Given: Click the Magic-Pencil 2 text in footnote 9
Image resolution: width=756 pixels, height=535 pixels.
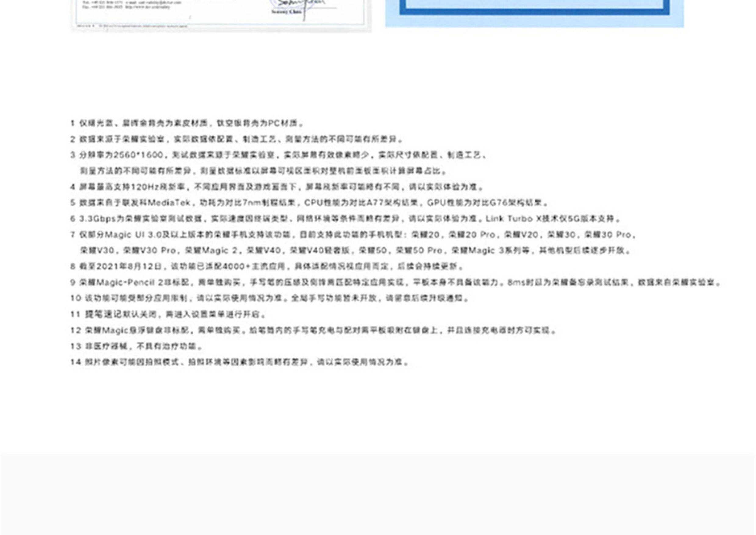Looking at the screenshot, I should click(x=130, y=283).
